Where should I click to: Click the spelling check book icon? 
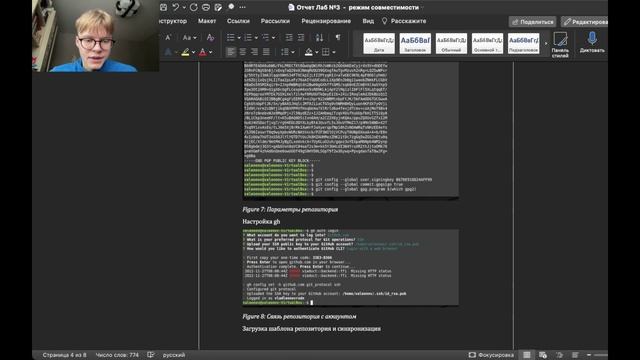(x=151, y=355)
